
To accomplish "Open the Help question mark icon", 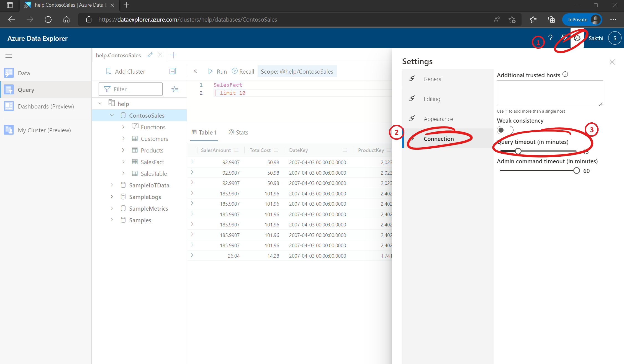I will [550, 38].
